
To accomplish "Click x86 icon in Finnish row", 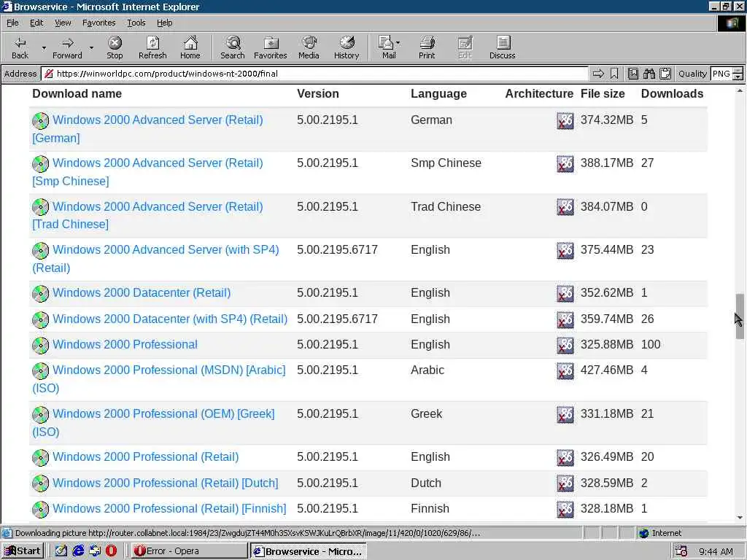I will pyautogui.click(x=565, y=510).
